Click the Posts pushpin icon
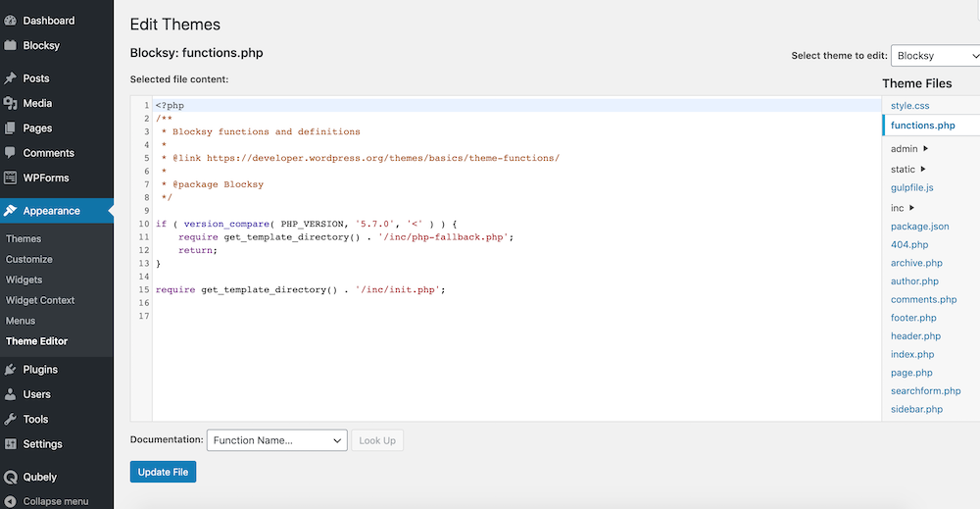 point(10,78)
